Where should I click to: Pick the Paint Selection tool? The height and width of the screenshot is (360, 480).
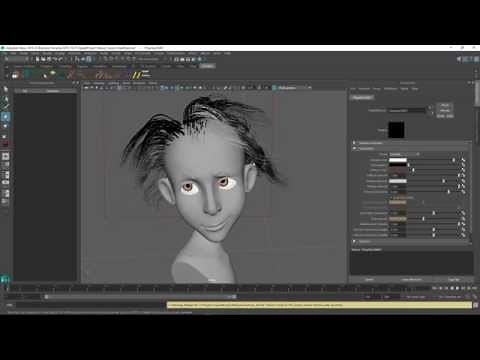pos(5,107)
